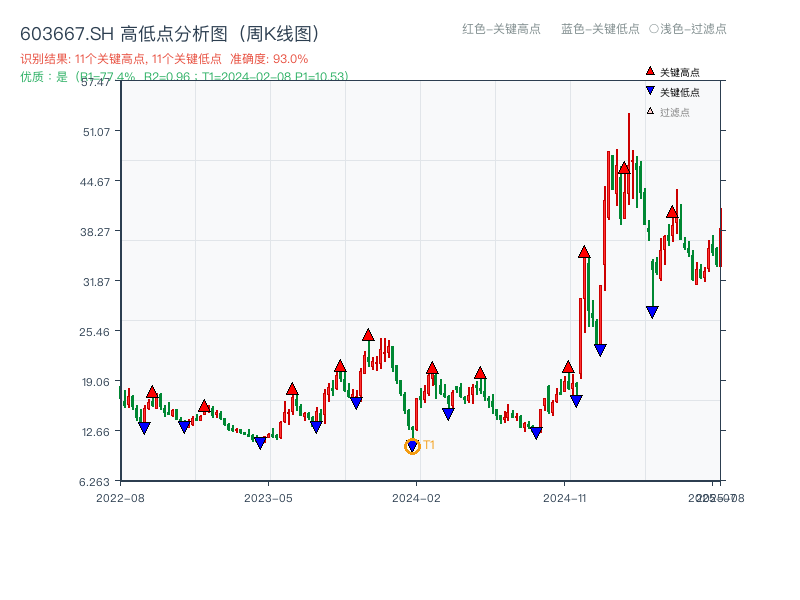The height and width of the screenshot is (600, 800).
Task: Select the highest red peak marker near 51.07
Action: coord(627,167)
